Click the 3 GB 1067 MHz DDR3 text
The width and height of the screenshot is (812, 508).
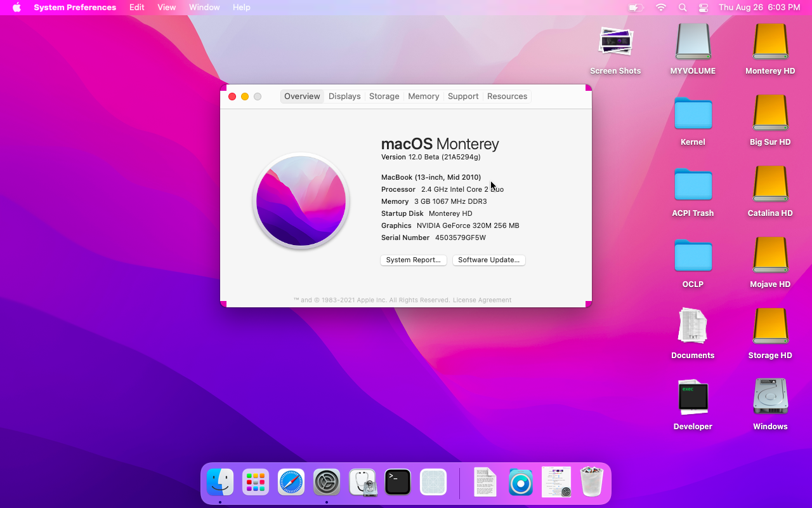click(x=450, y=201)
